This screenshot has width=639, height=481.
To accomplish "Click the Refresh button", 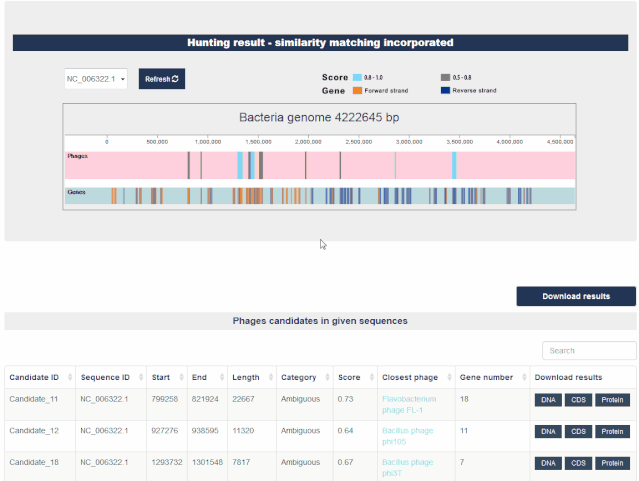I will [162, 79].
